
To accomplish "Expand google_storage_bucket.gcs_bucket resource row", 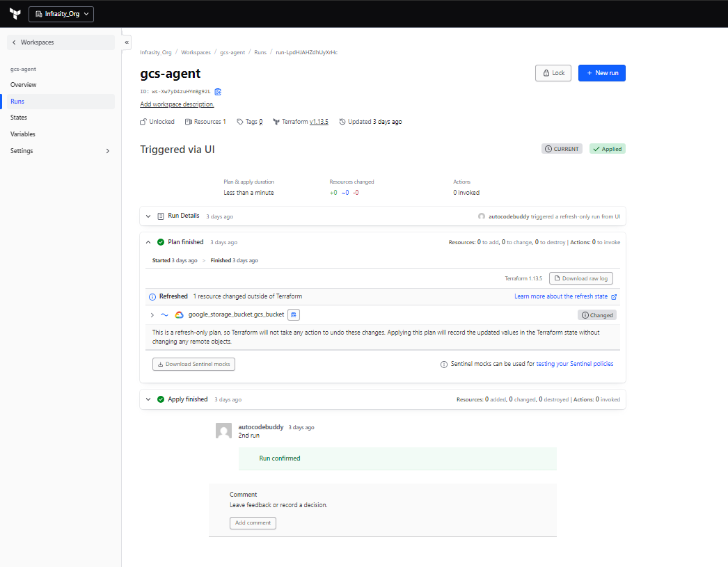I will 152,315.
